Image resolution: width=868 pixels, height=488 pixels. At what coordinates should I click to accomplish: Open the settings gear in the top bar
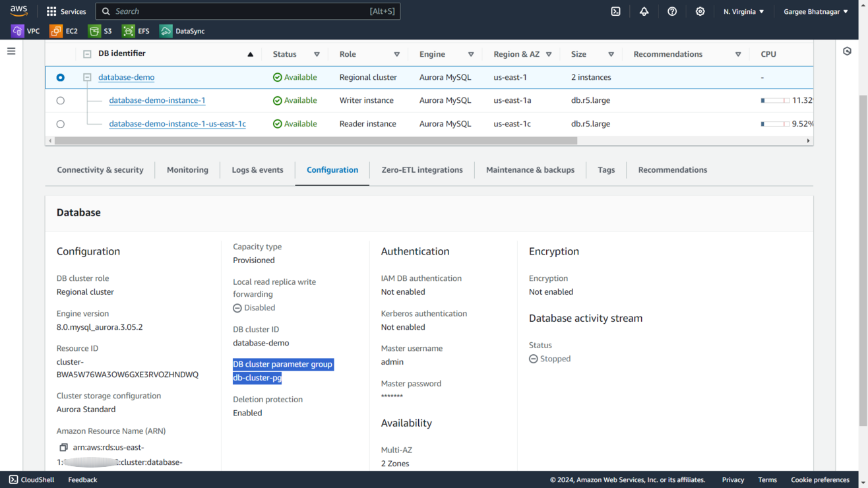700,11
